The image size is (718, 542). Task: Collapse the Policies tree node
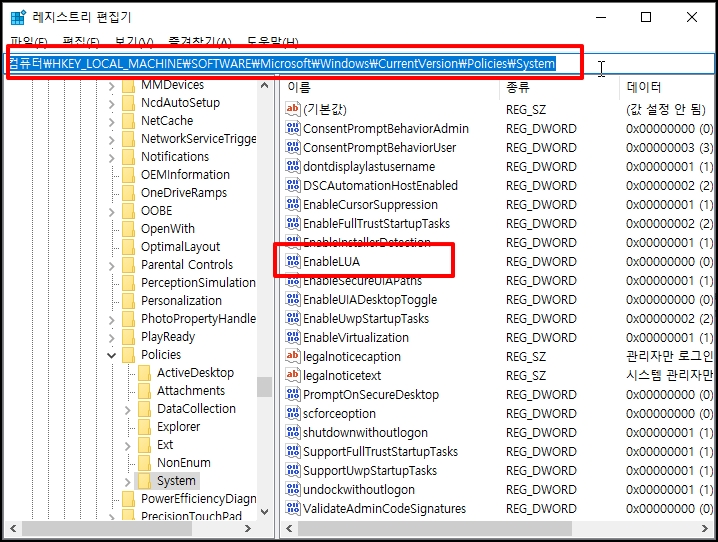[x=111, y=355]
